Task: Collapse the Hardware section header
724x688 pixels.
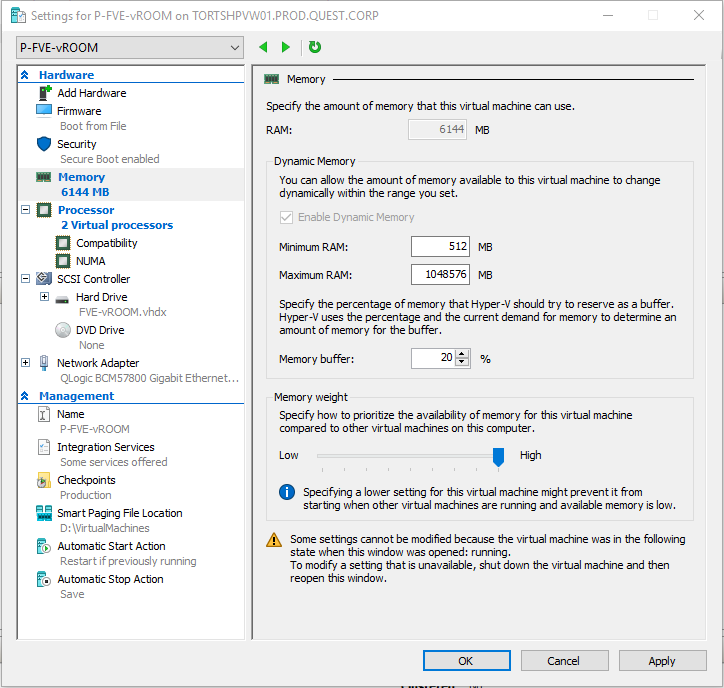Action: (x=26, y=75)
